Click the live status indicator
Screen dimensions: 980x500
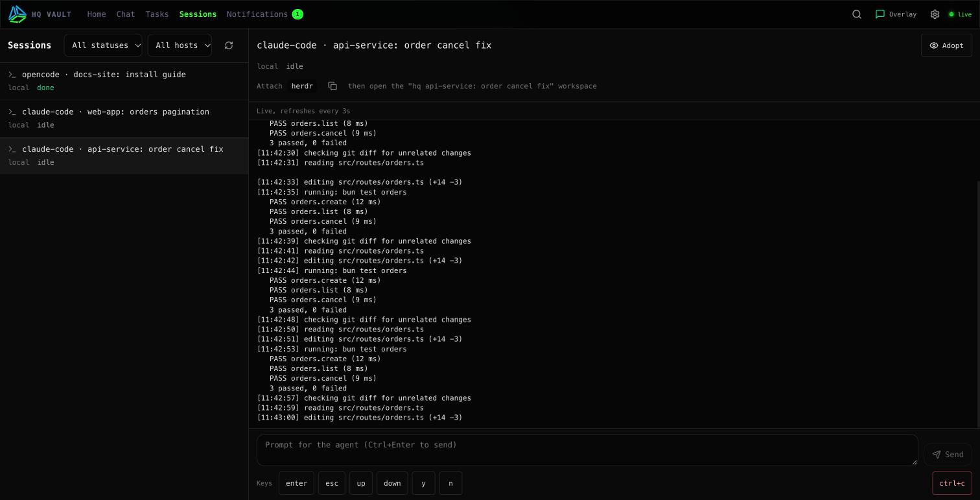(x=960, y=14)
